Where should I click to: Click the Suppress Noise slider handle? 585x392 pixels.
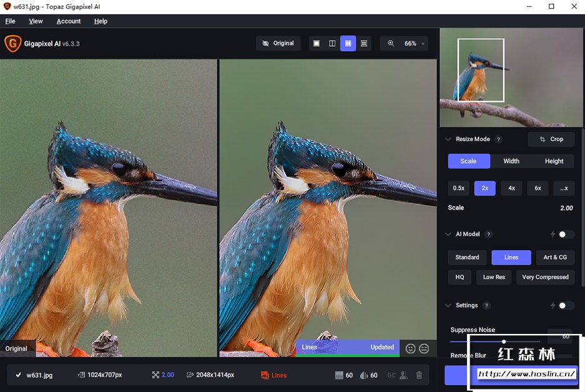pos(504,341)
